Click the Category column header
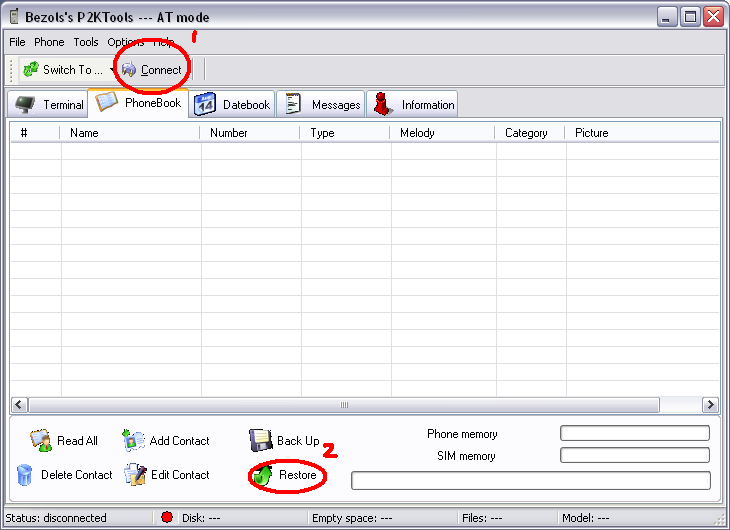The width and height of the screenshot is (730, 530). pos(530,133)
